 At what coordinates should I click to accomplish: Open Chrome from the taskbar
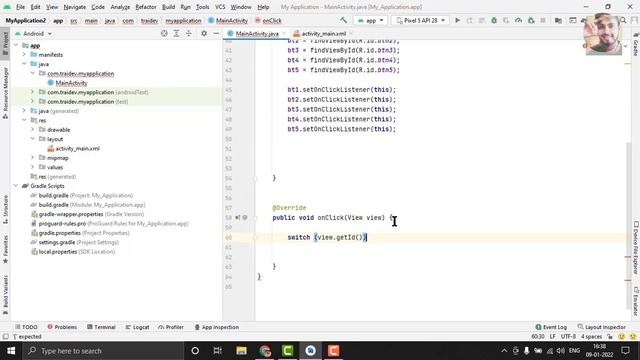[265, 351]
